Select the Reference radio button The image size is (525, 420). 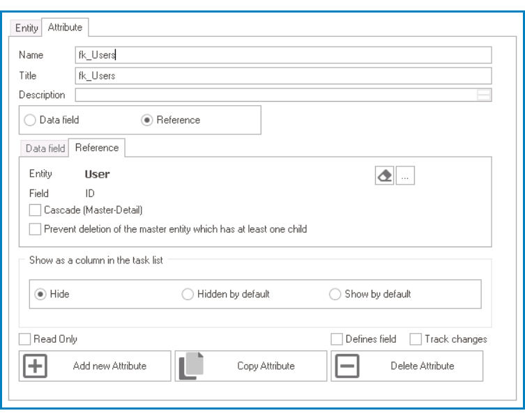(146, 120)
